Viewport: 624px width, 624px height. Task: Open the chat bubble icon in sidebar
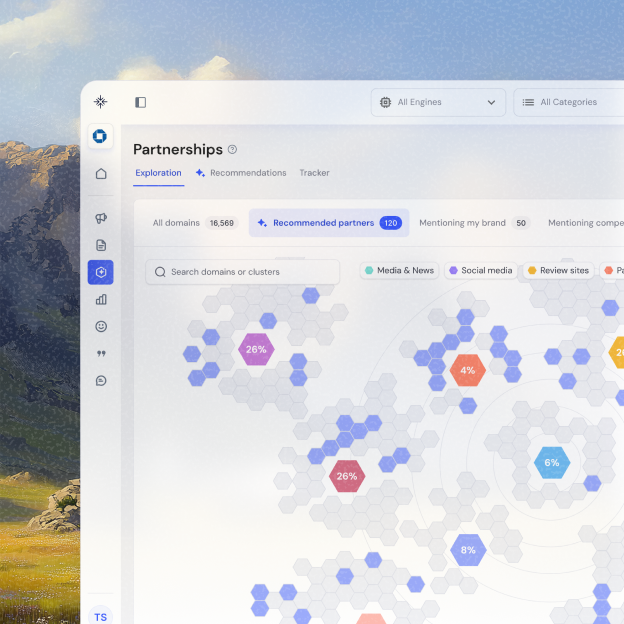pyautogui.click(x=101, y=381)
